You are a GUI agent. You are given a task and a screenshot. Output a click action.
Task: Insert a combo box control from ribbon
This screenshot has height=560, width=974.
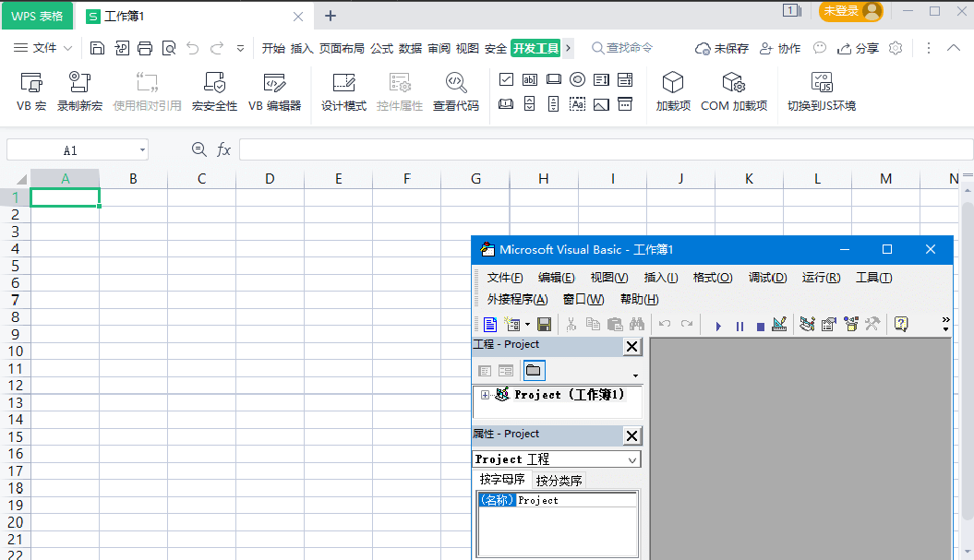click(x=625, y=79)
